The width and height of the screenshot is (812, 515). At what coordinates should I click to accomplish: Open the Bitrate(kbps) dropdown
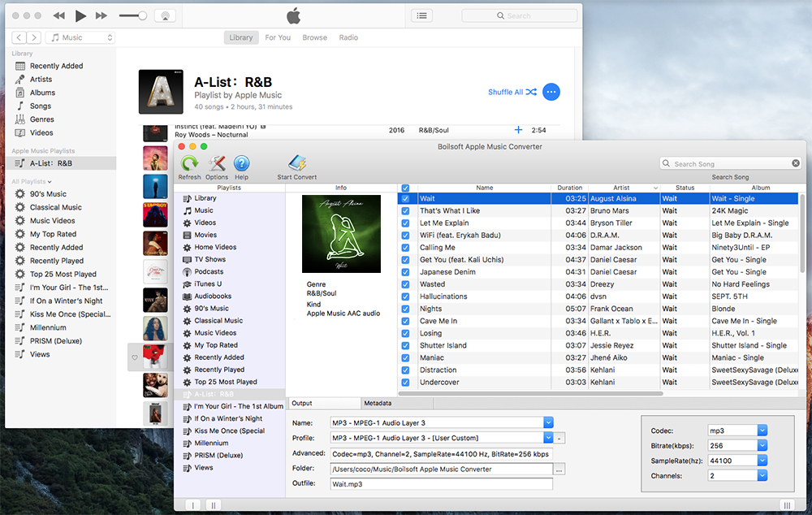click(x=762, y=446)
